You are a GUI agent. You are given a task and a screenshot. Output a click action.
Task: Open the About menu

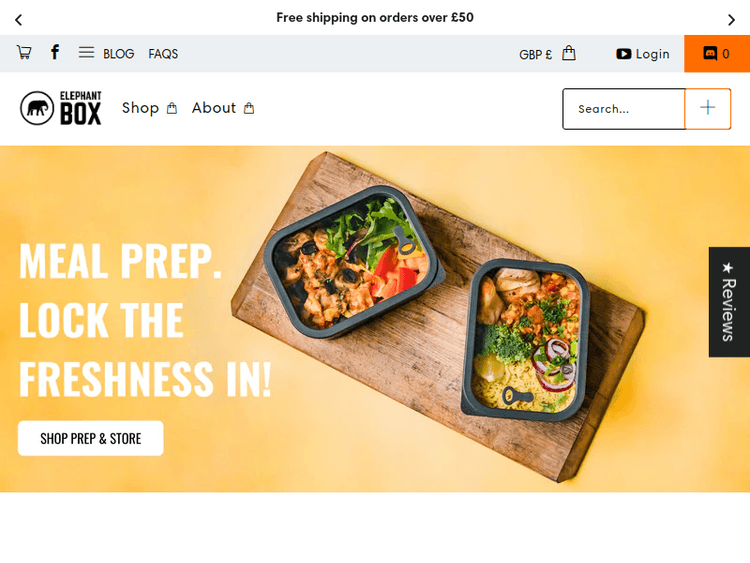point(214,108)
